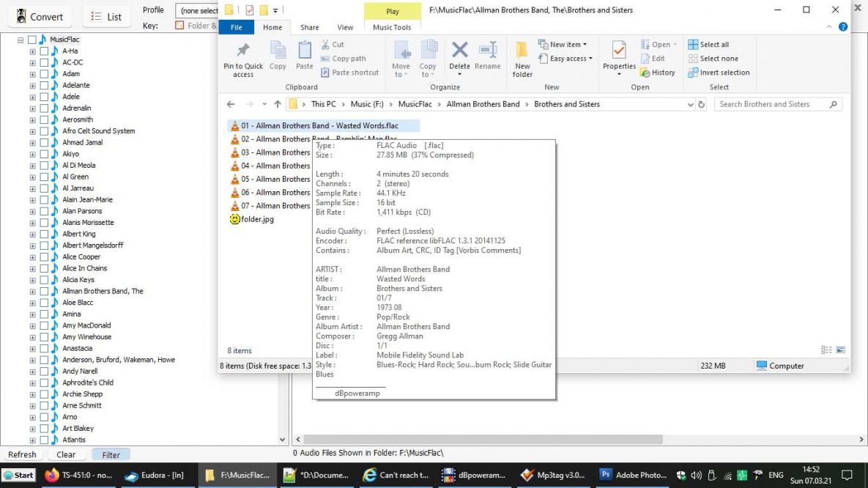Click the Delete icon in the Organize group
The height and width of the screenshot is (488, 868).
(x=459, y=51)
